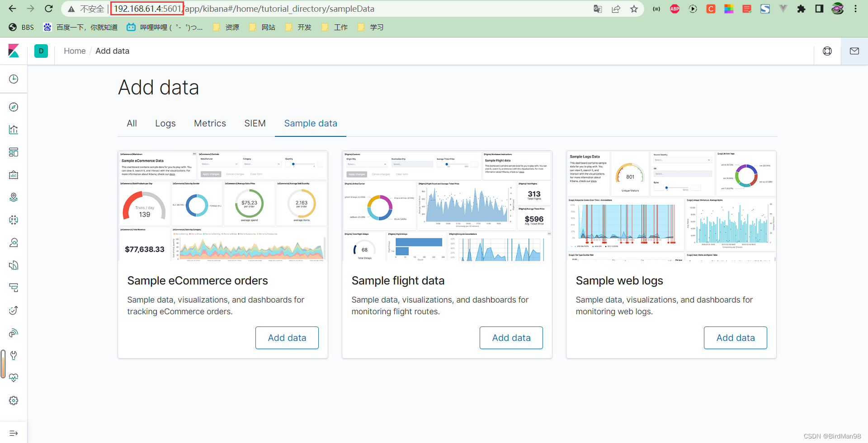Switch to the SIEM tab
Screen dimensions: 868x443
pyautogui.click(x=255, y=123)
